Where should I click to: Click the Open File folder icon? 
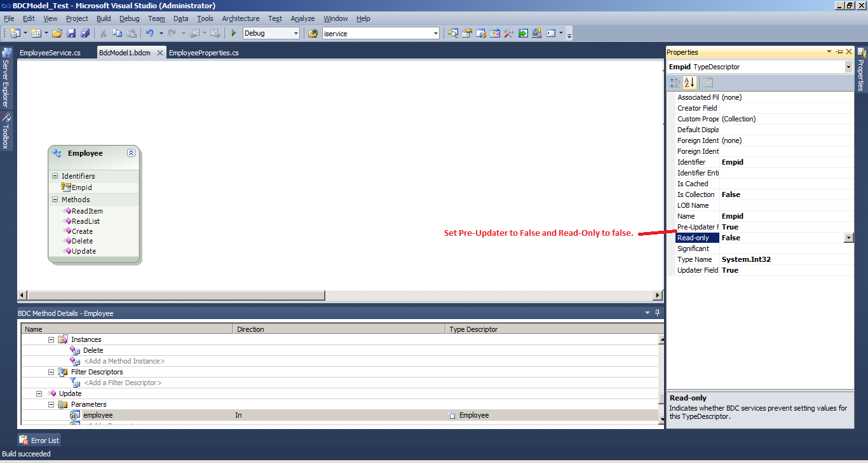[57, 33]
